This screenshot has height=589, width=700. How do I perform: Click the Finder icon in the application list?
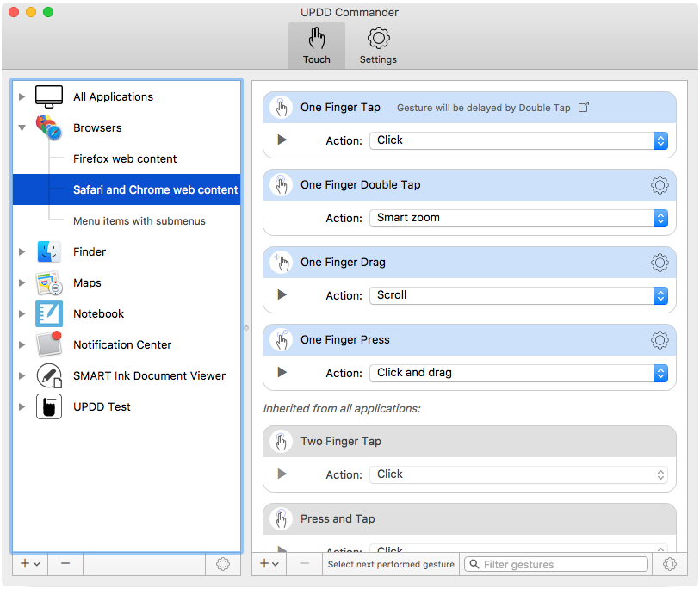pyautogui.click(x=49, y=252)
